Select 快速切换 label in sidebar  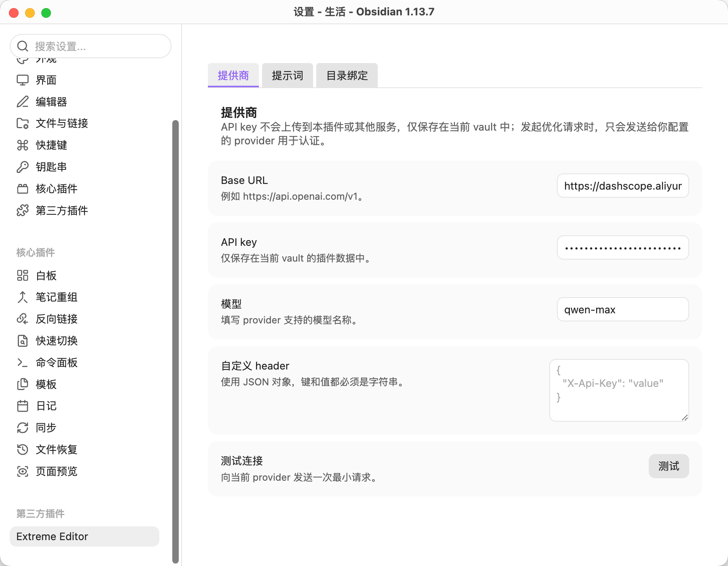[x=57, y=341]
